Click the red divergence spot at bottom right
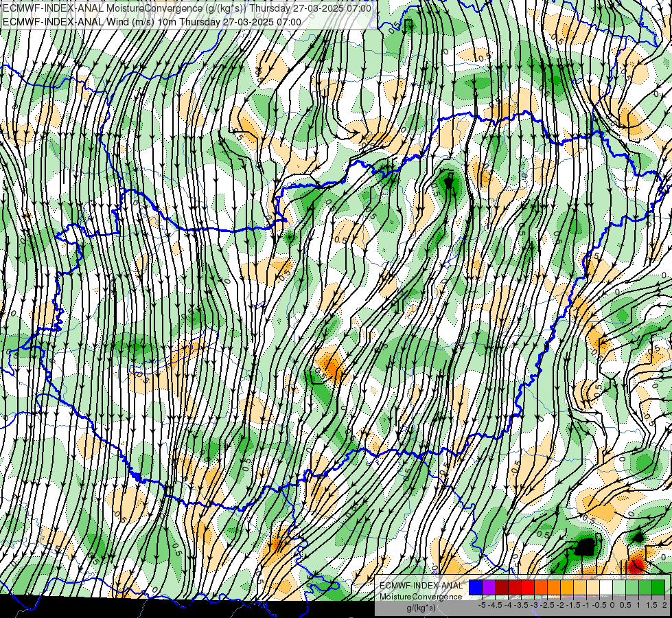Image resolution: width=672 pixels, height=618 pixels. tap(636, 565)
